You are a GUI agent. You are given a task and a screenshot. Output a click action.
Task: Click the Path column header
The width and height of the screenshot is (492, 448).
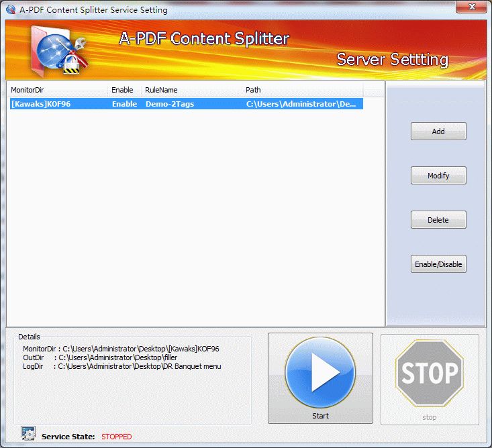pyautogui.click(x=302, y=90)
